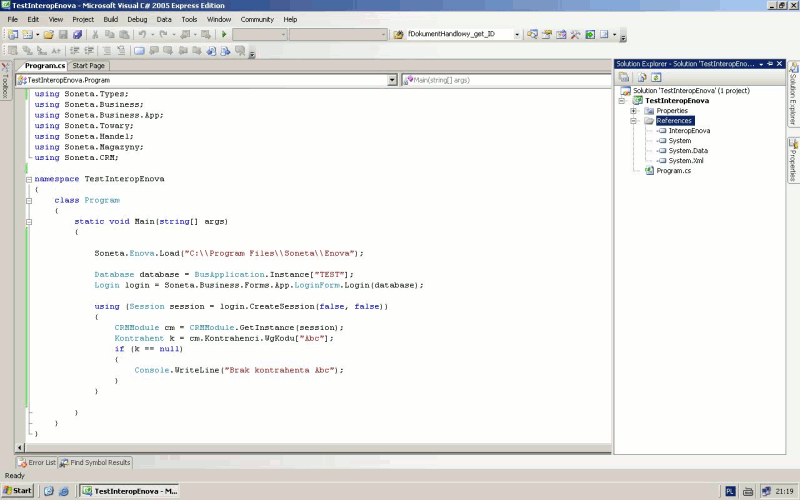Click the Redo arrow icon
The height and width of the screenshot is (500, 800).
[x=163, y=34]
